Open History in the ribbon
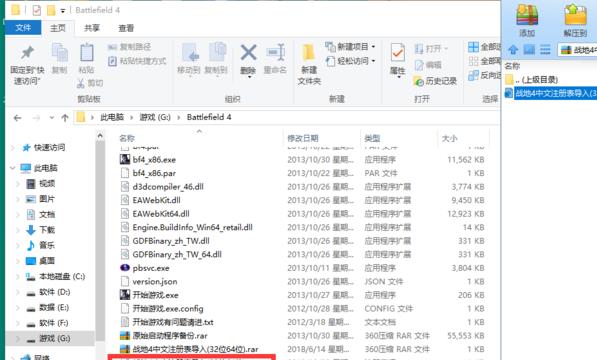 point(435,81)
